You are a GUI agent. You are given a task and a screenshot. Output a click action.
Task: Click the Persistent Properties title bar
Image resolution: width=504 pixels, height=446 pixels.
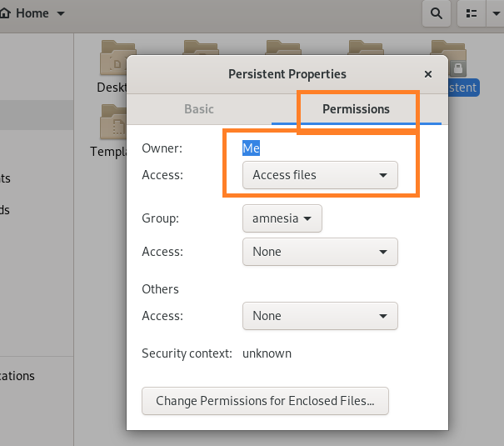(x=287, y=74)
